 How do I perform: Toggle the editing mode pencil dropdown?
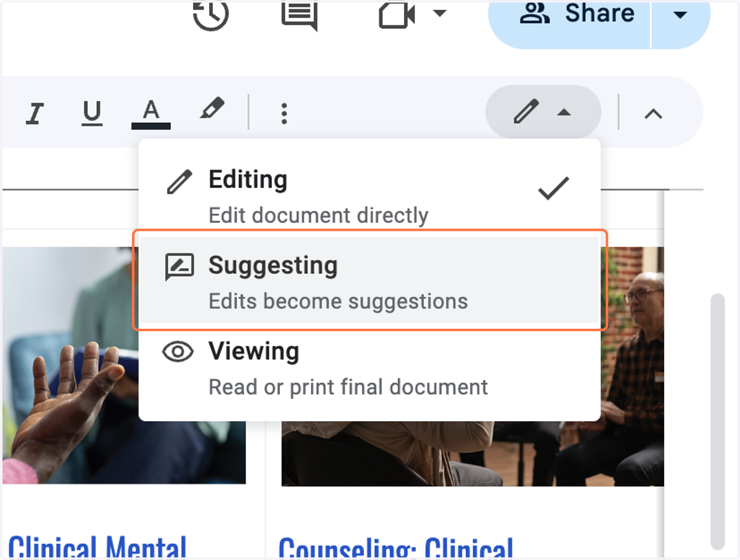tap(543, 113)
